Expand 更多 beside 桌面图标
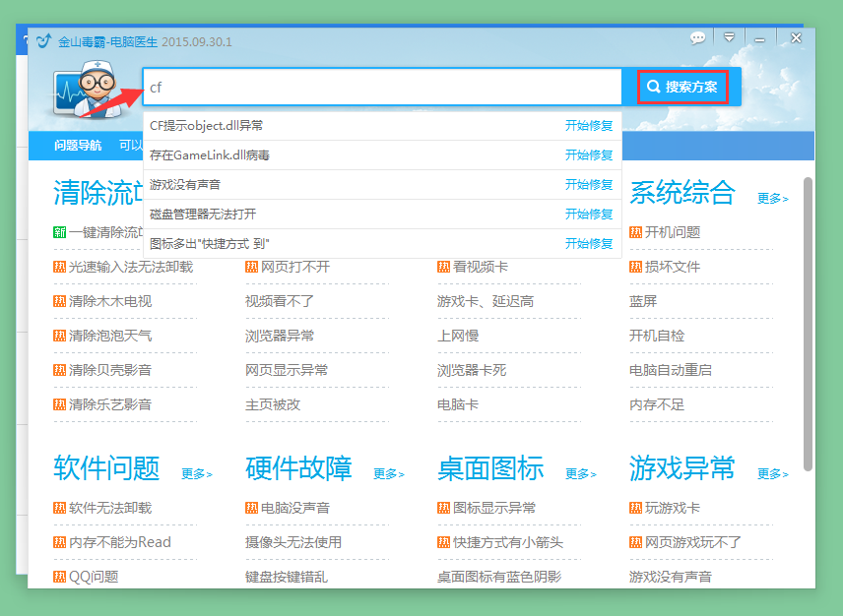The height and width of the screenshot is (616, 843). click(581, 473)
